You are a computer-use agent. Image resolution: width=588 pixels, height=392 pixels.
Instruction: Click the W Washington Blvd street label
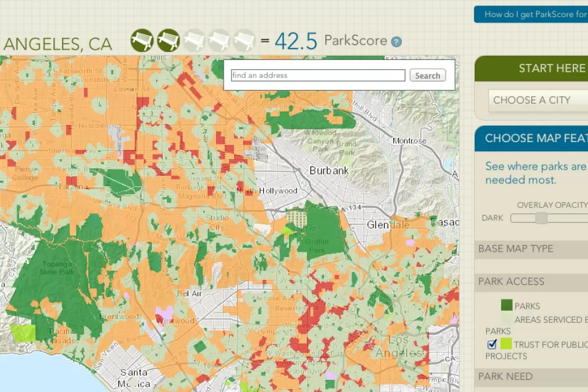(x=300, y=353)
